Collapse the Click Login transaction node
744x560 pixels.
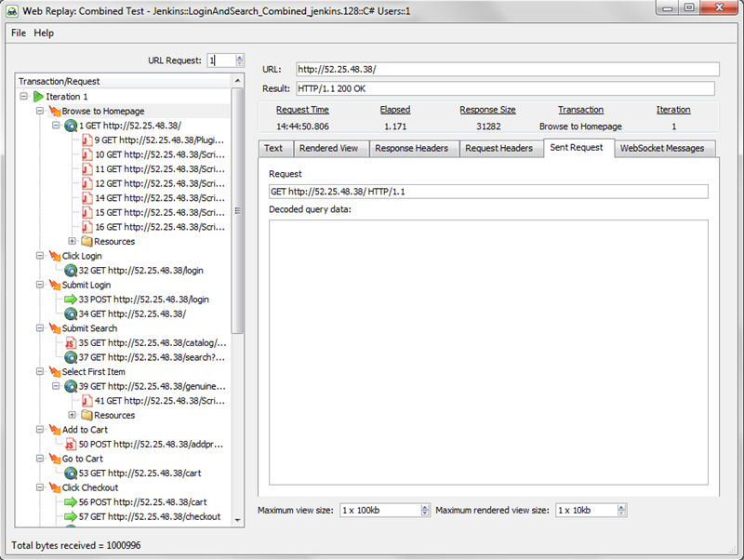pyautogui.click(x=40, y=256)
